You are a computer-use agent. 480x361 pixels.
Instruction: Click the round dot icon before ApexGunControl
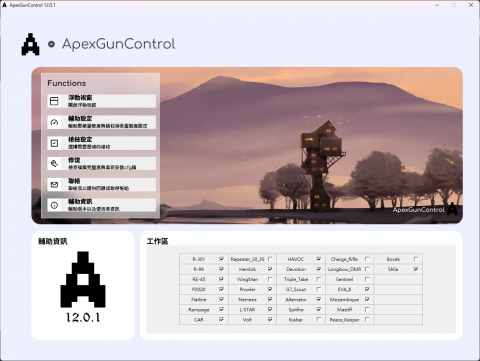pos(51,44)
